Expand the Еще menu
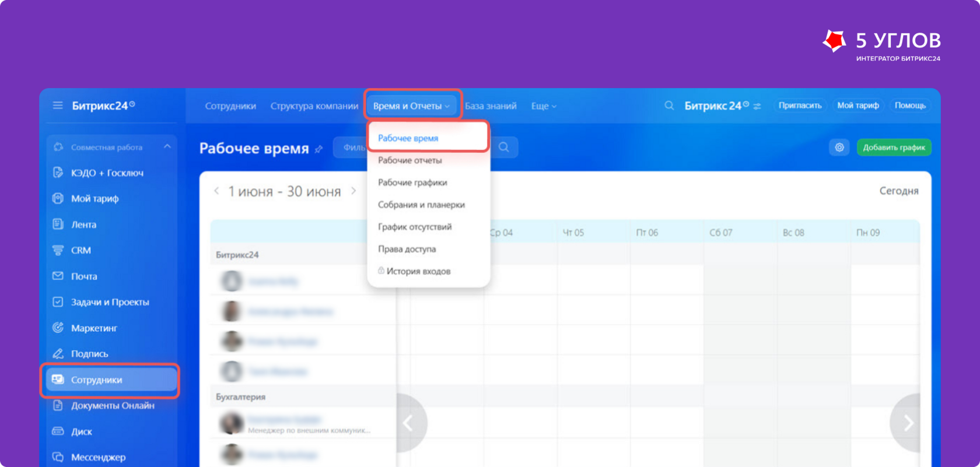Screen dimensions: 980x467 (x=544, y=106)
